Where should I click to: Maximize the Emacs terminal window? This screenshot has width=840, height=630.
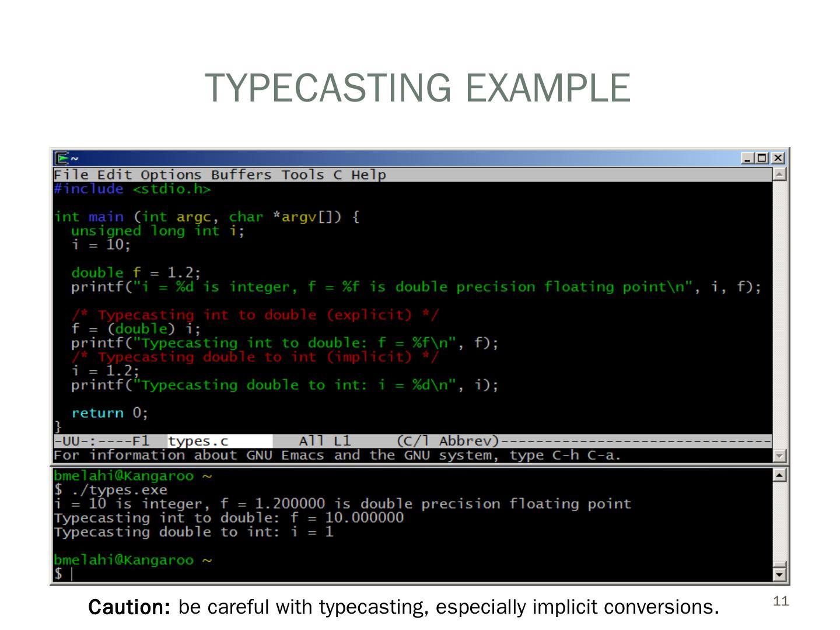pyautogui.click(x=762, y=158)
